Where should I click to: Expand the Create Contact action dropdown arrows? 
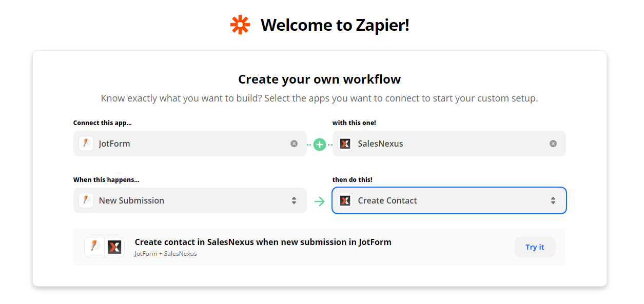pyautogui.click(x=553, y=200)
